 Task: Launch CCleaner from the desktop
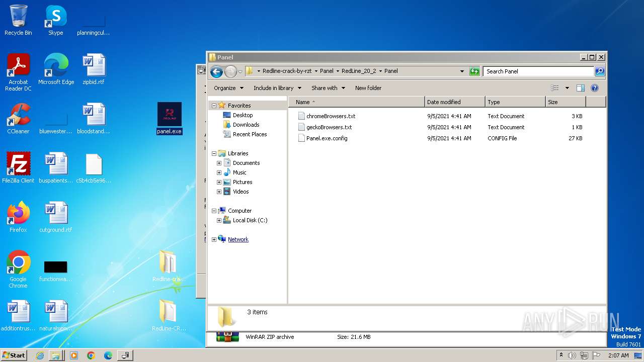coord(18,118)
